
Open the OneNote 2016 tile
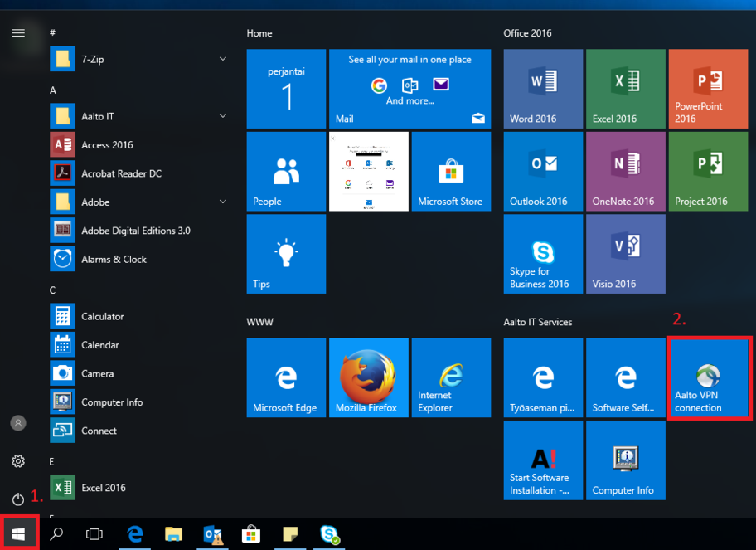(625, 172)
